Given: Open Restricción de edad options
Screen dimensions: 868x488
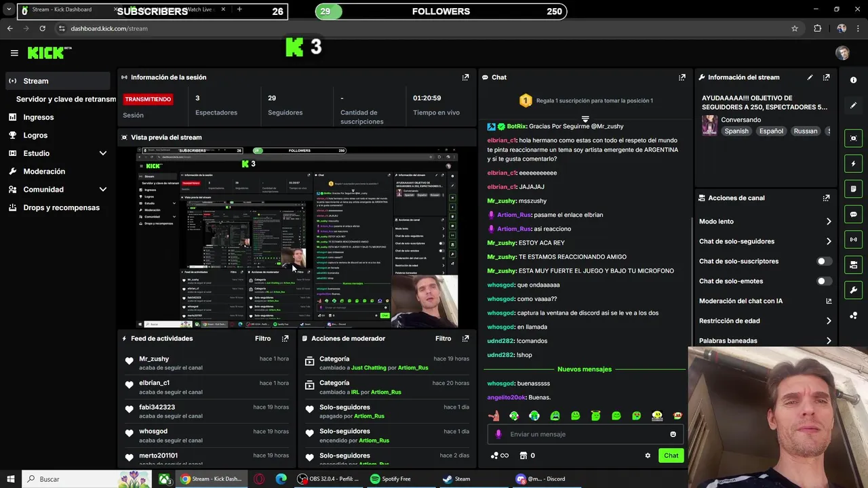Looking at the screenshot, I should pyautogui.click(x=765, y=321).
